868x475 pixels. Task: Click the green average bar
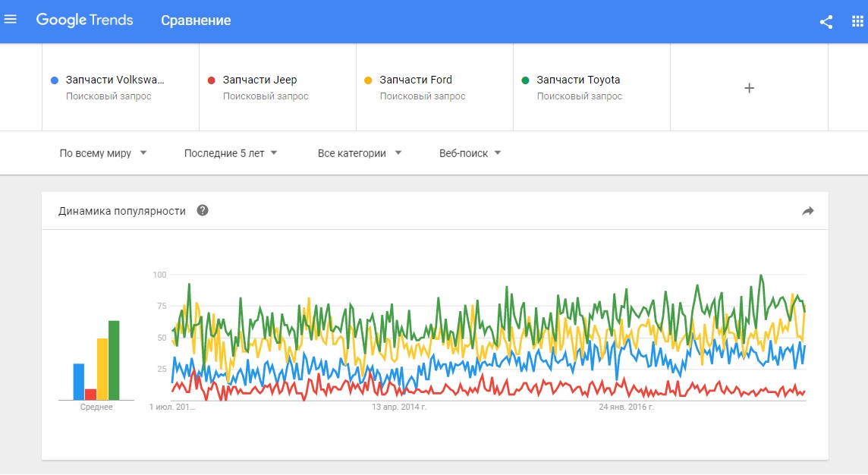point(114,360)
